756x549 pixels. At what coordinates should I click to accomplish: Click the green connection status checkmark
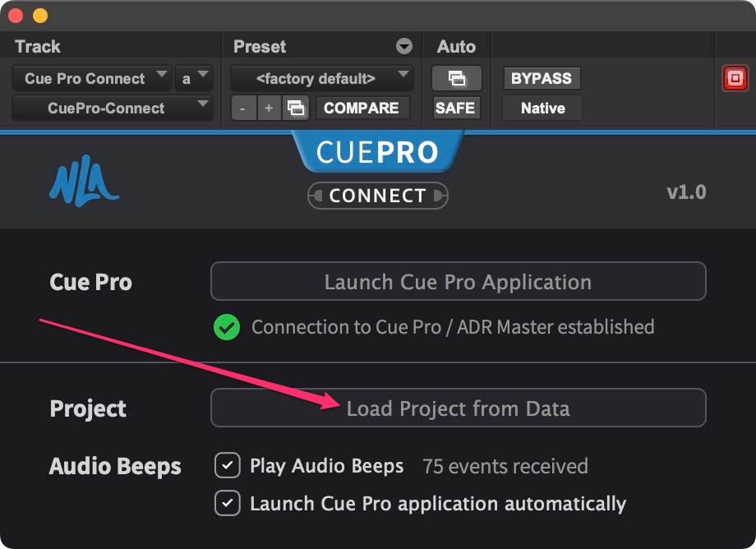click(x=227, y=327)
